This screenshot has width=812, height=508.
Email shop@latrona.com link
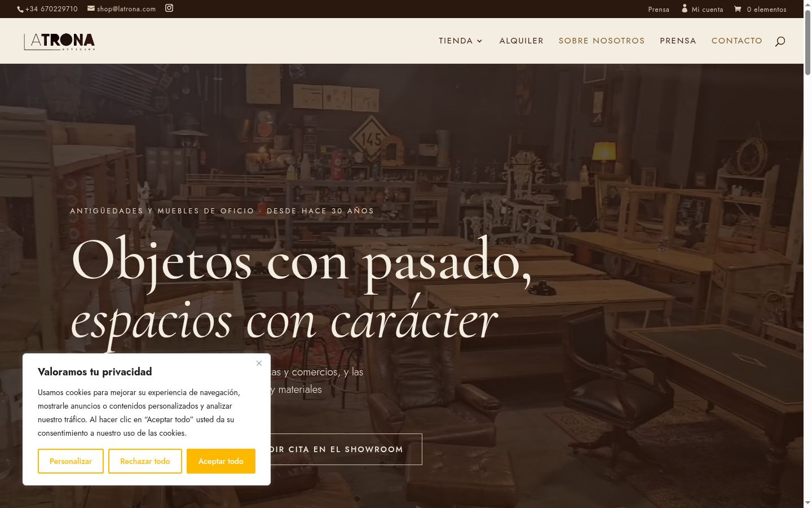(126, 9)
